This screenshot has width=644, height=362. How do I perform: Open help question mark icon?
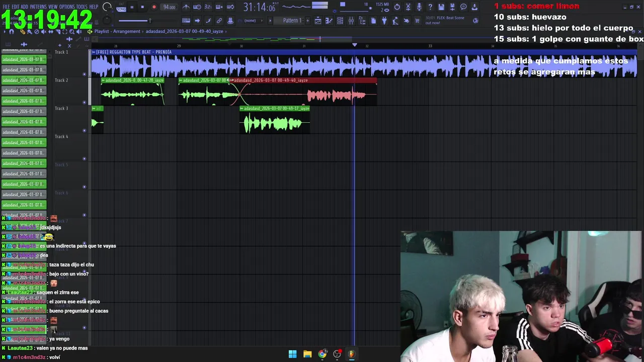pyautogui.click(x=430, y=7)
